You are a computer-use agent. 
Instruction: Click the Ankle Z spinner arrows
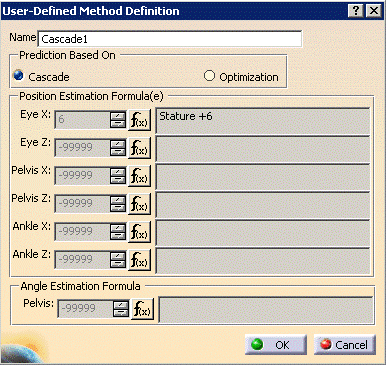click(118, 260)
